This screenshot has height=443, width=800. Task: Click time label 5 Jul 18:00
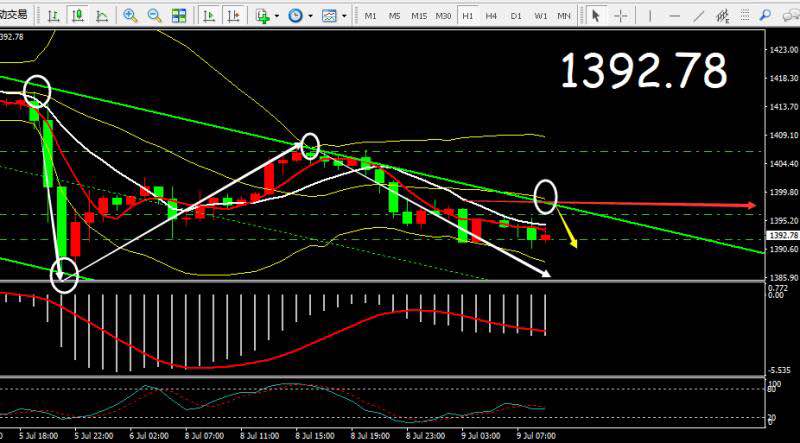coord(38,436)
